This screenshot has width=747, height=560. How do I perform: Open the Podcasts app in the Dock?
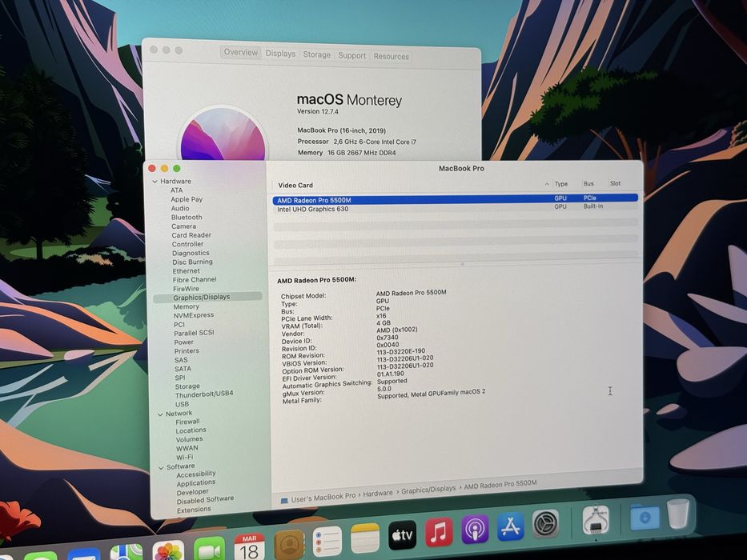[475, 530]
